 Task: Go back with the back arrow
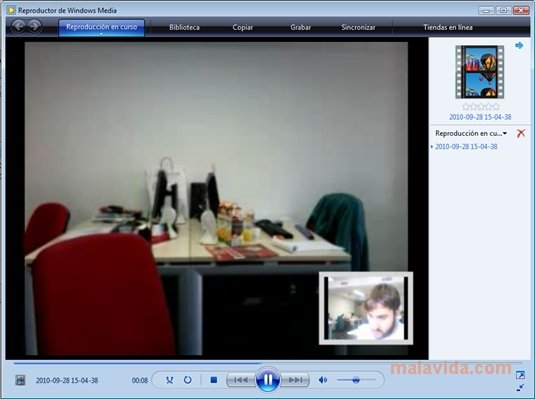19,26
